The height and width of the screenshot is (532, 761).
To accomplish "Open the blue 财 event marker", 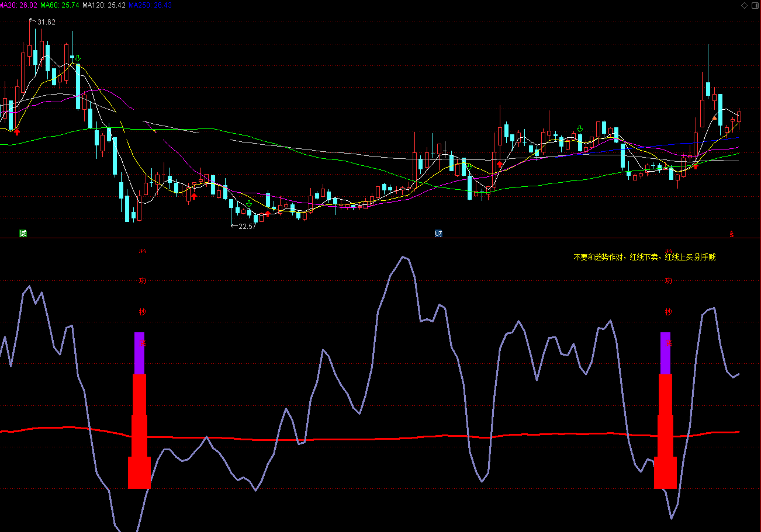I will pos(438,234).
